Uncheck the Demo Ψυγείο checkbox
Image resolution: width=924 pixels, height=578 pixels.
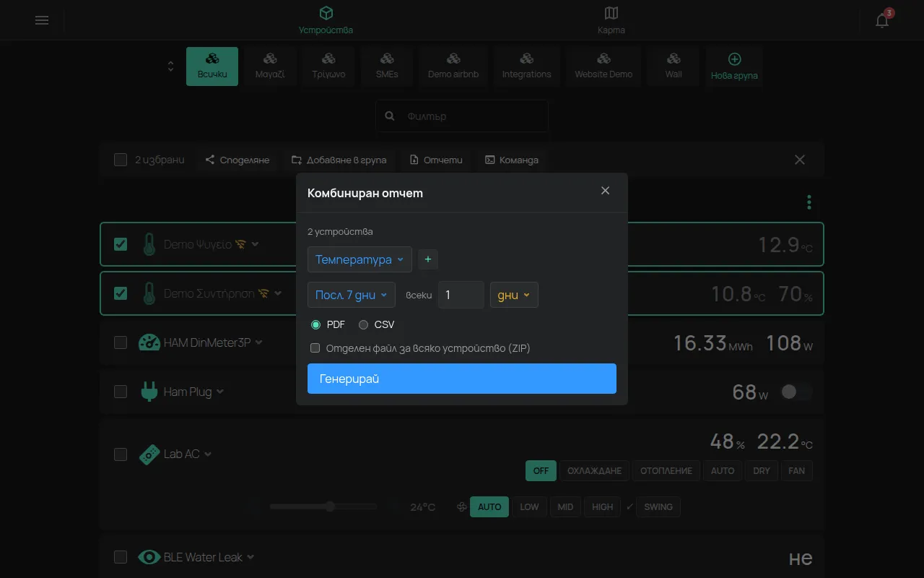(x=121, y=244)
